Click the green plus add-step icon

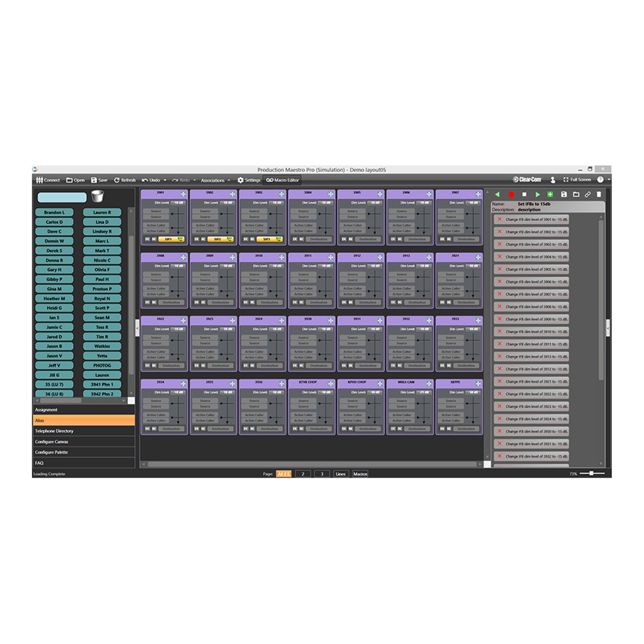coord(550,194)
